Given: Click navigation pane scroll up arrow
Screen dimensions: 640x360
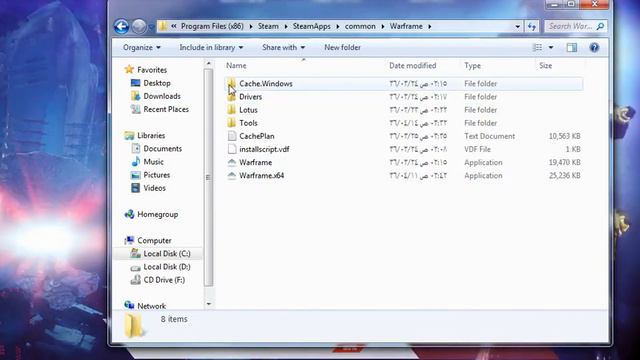Looking at the screenshot, I should point(209,64).
